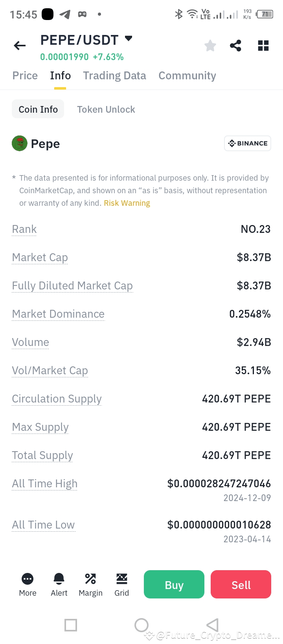
Task: Open the Community tab
Action: tap(187, 75)
